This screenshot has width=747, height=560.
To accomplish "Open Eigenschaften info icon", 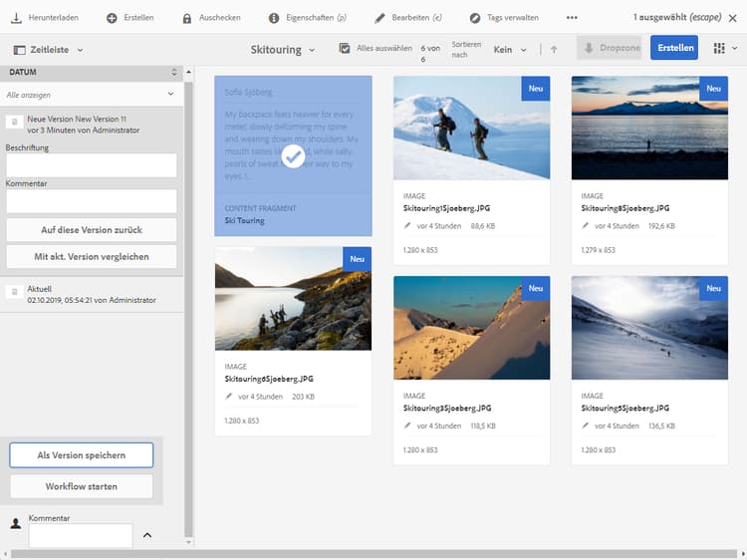I will (274, 18).
